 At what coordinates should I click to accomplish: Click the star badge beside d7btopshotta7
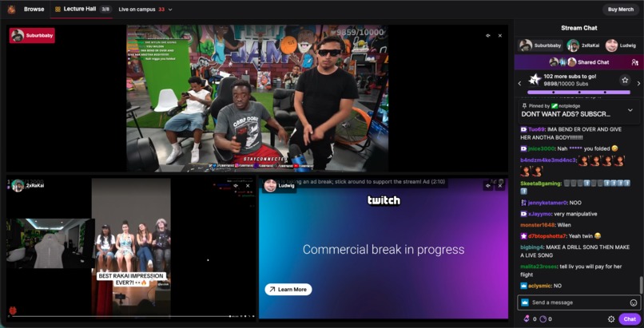523,236
